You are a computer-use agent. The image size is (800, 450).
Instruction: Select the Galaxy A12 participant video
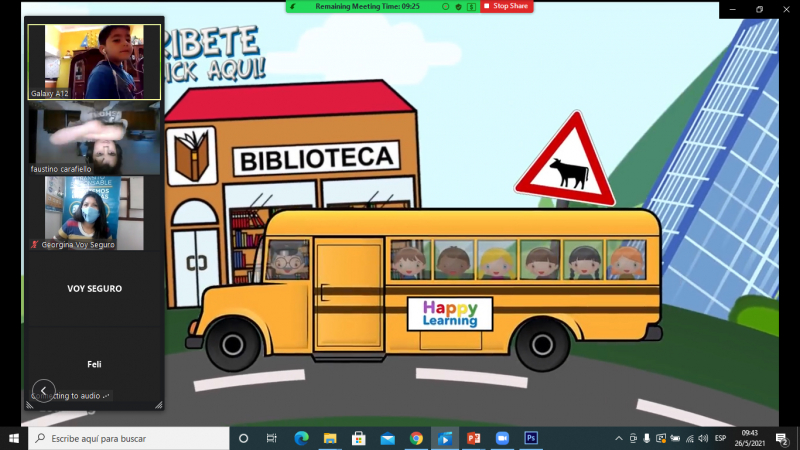pos(94,62)
